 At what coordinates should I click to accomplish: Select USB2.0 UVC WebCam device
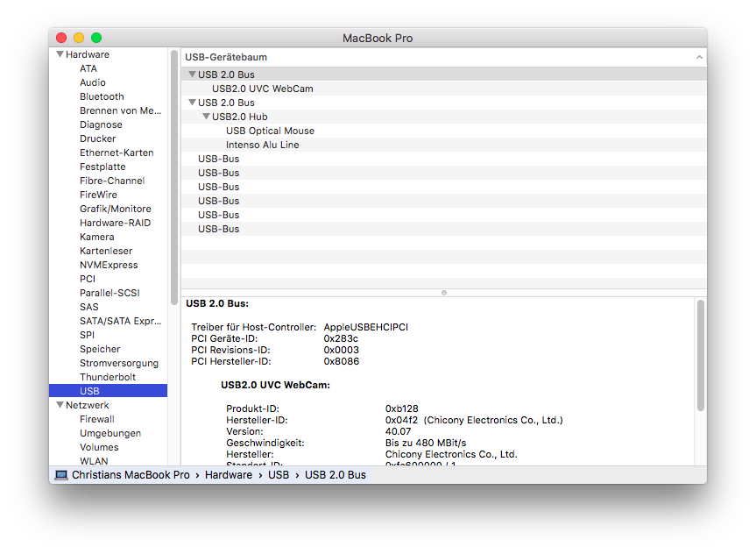click(x=262, y=89)
